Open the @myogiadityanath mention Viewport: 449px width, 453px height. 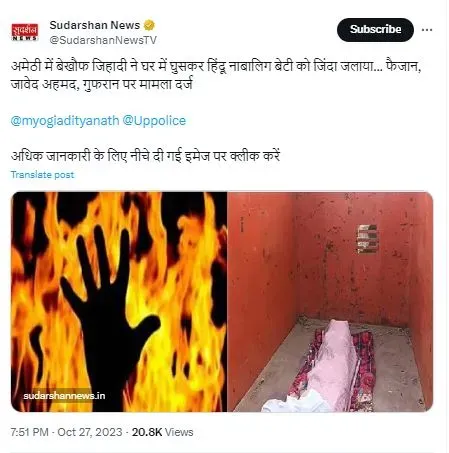pyautogui.click(x=65, y=121)
